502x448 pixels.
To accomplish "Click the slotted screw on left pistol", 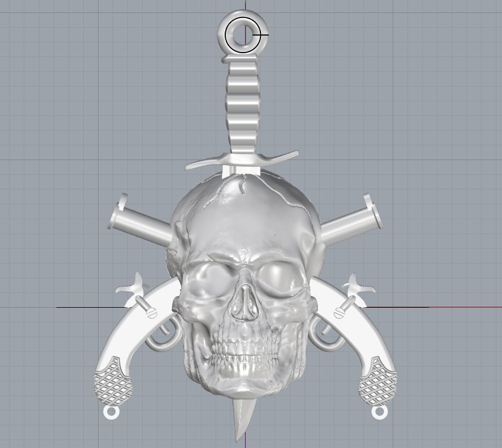I will pos(152,312).
